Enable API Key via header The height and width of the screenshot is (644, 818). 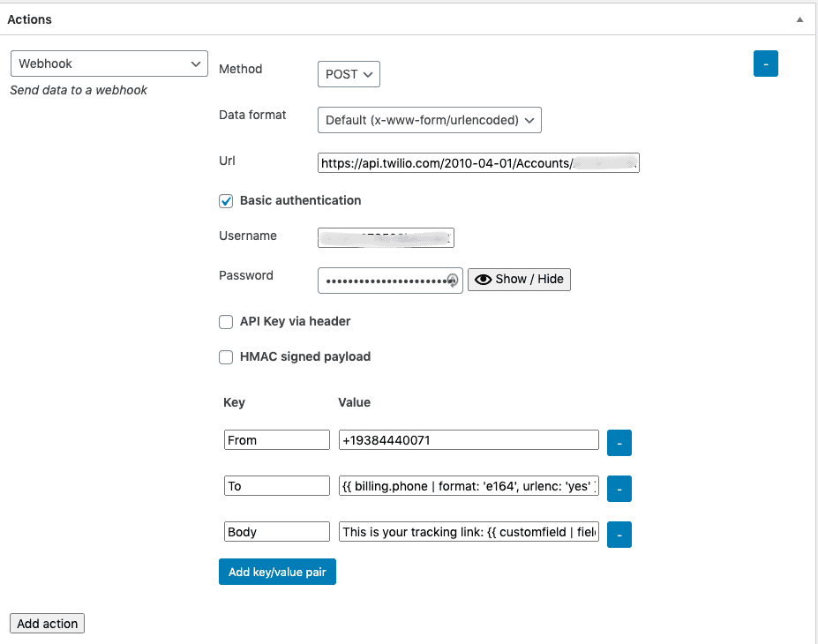[x=226, y=322]
